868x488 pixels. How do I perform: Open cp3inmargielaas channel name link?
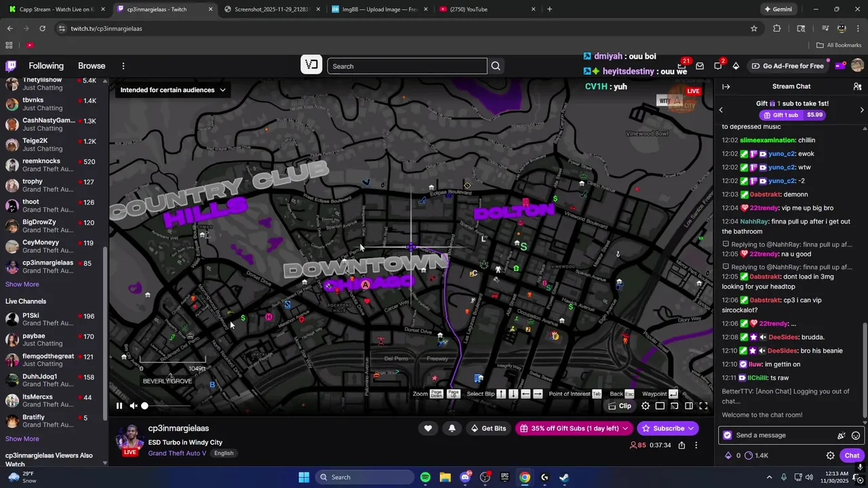point(178,428)
